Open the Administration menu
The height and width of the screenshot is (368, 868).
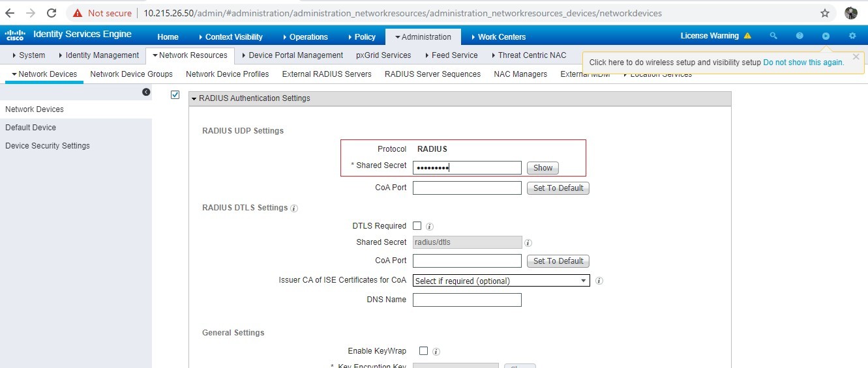[x=423, y=37]
